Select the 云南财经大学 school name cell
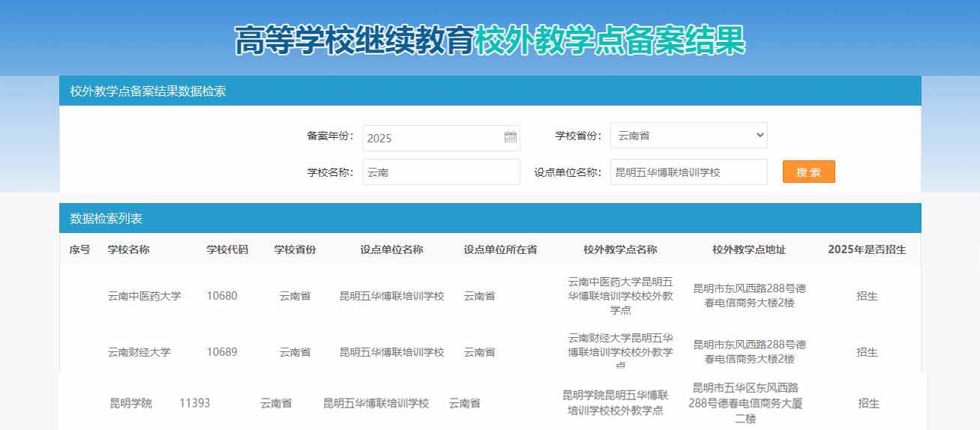Image resolution: width=980 pixels, height=430 pixels. coord(139,352)
